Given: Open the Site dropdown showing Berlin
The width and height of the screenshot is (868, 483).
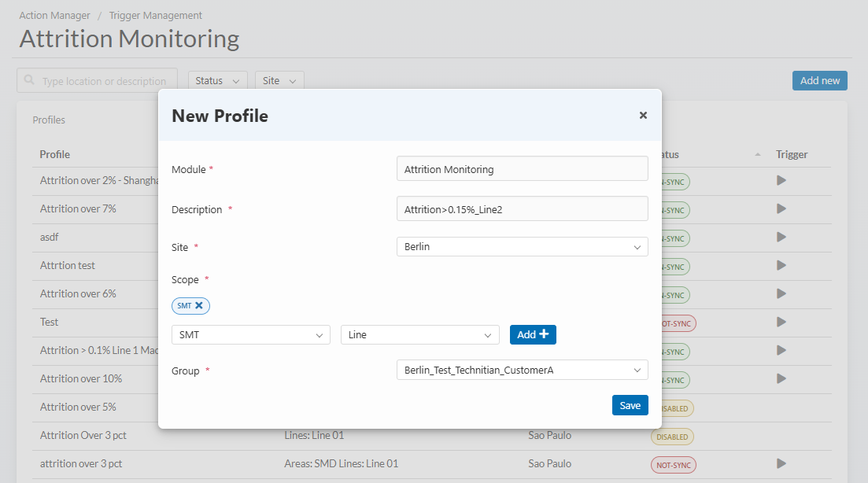Looking at the screenshot, I should click(x=522, y=247).
